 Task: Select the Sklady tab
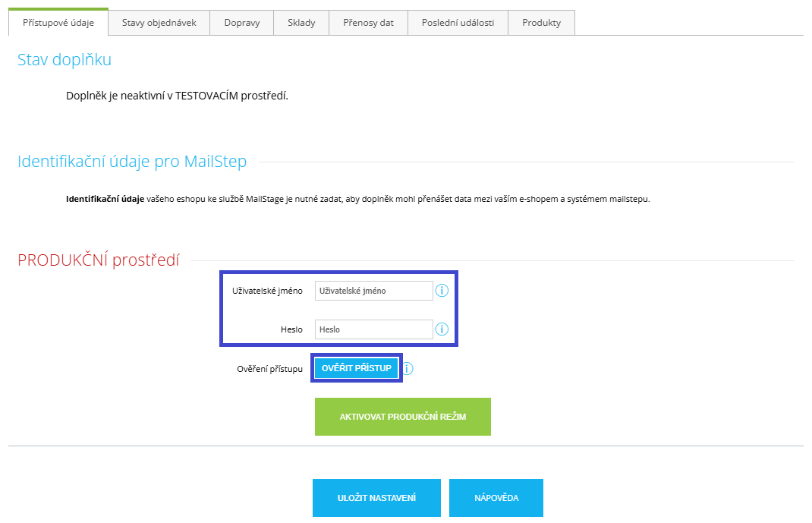click(x=301, y=23)
